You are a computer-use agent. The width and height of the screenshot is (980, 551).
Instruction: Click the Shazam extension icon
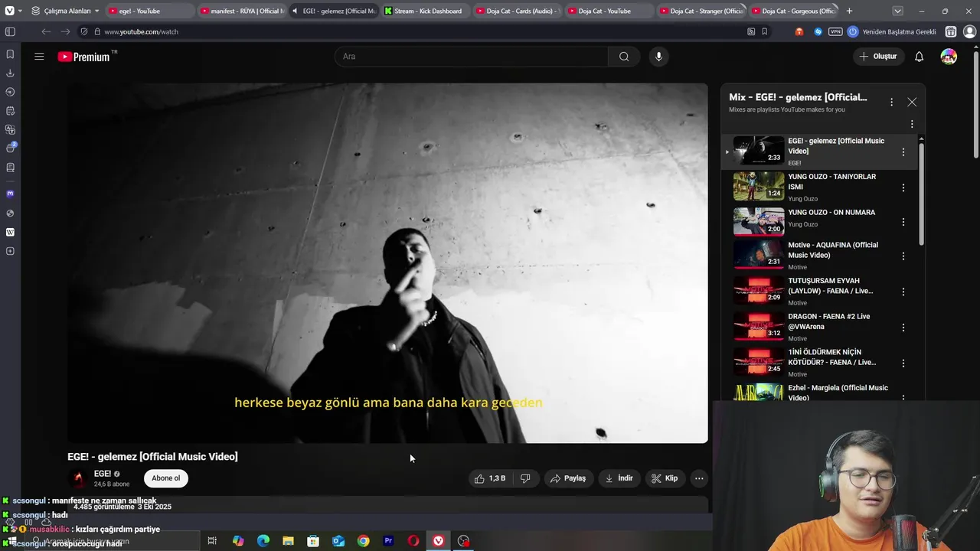818,31
